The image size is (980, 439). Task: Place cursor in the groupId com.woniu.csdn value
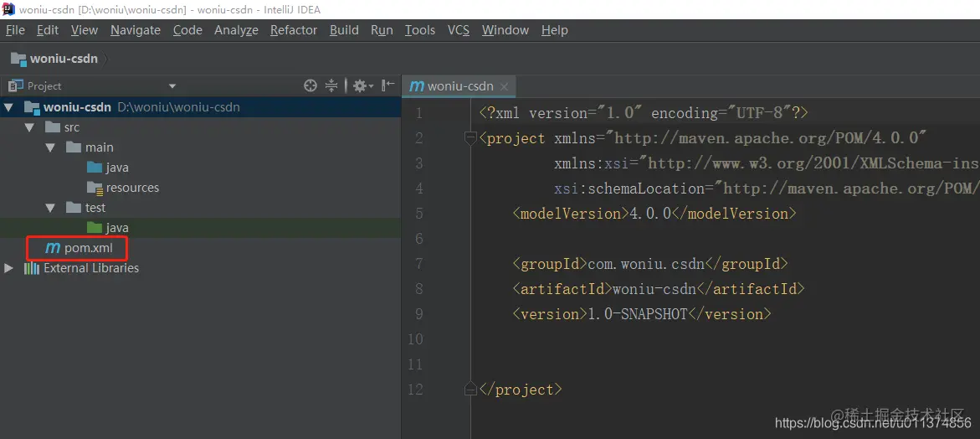[646, 264]
